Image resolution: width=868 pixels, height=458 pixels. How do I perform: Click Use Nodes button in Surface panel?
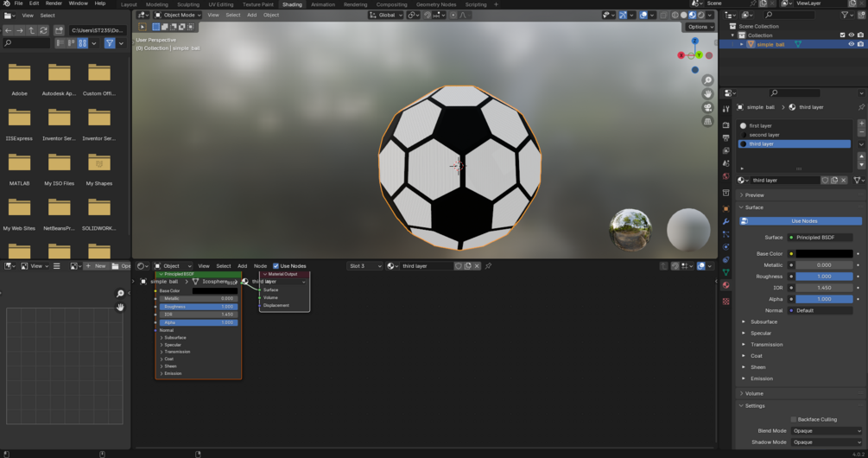tap(801, 221)
